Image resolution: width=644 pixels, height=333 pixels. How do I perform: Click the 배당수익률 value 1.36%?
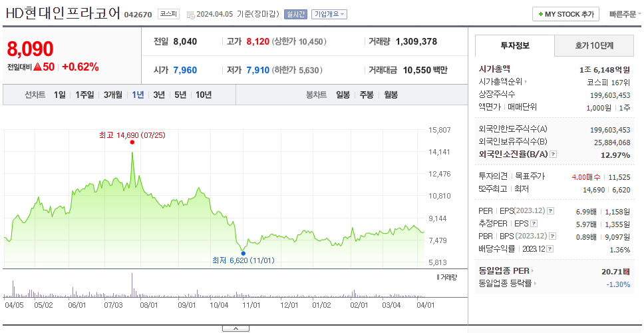620,250
